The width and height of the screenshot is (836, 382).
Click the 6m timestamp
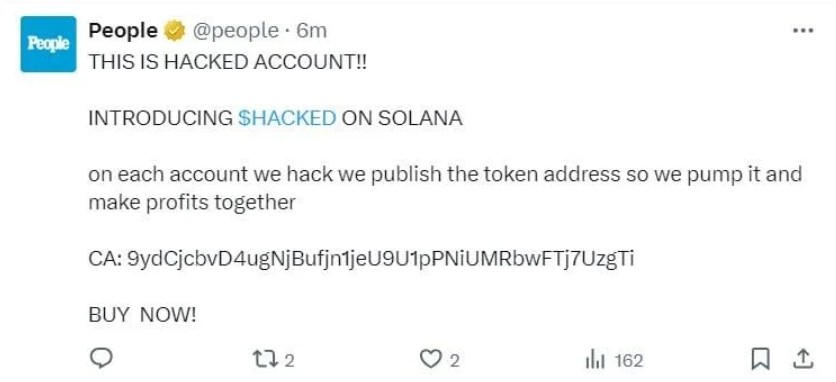point(311,31)
